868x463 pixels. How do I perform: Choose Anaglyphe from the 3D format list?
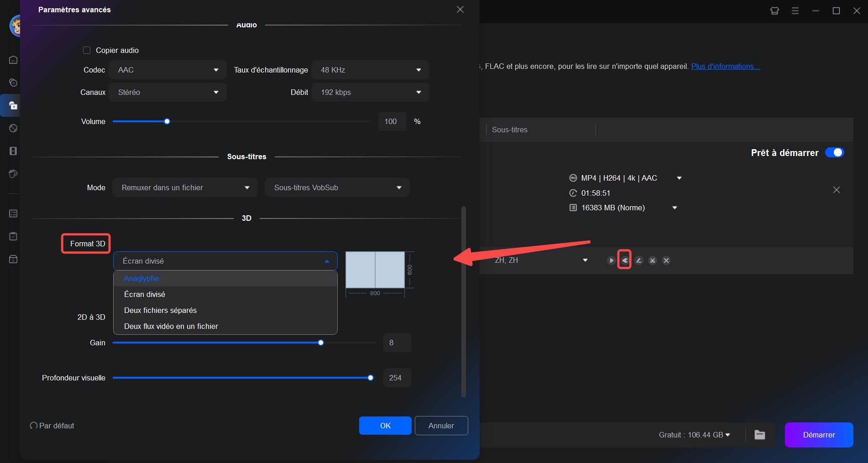pos(225,278)
